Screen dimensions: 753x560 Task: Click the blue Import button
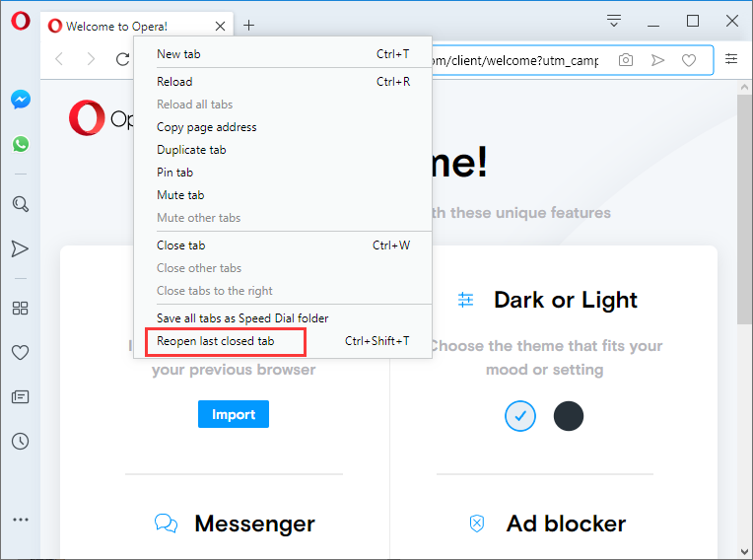(x=234, y=414)
